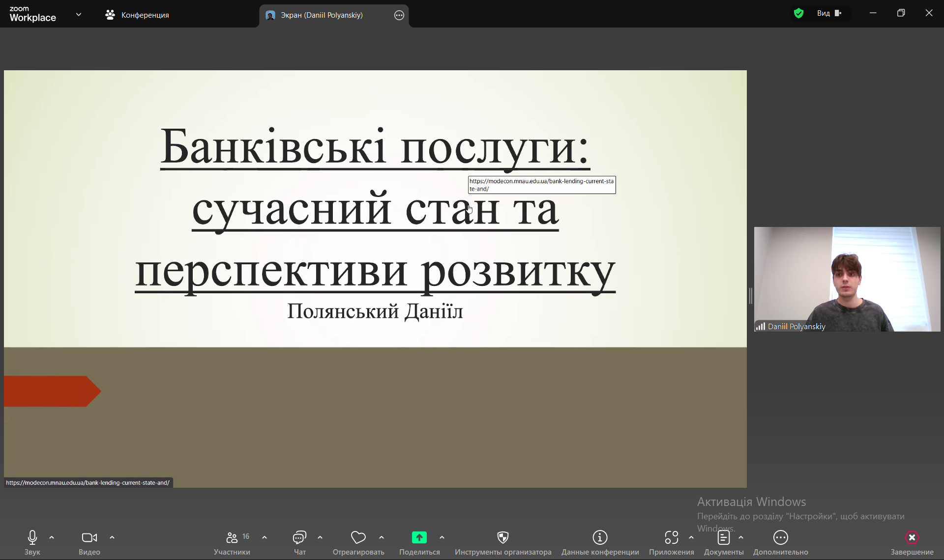Image resolution: width=944 pixels, height=560 pixels.
Task: Click green encryption shield icon
Action: pyautogui.click(x=798, y=13)
